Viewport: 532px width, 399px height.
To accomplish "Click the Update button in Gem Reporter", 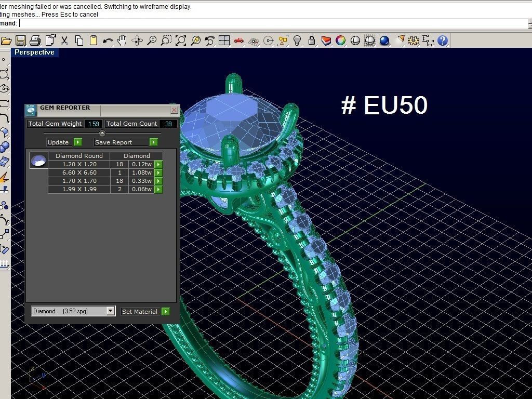I will coord(64,142).
